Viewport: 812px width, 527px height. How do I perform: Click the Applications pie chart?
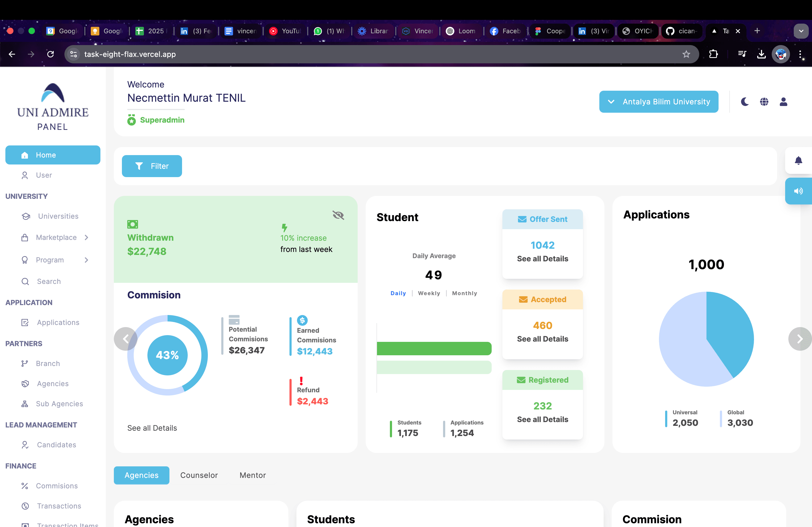(706, 339)
